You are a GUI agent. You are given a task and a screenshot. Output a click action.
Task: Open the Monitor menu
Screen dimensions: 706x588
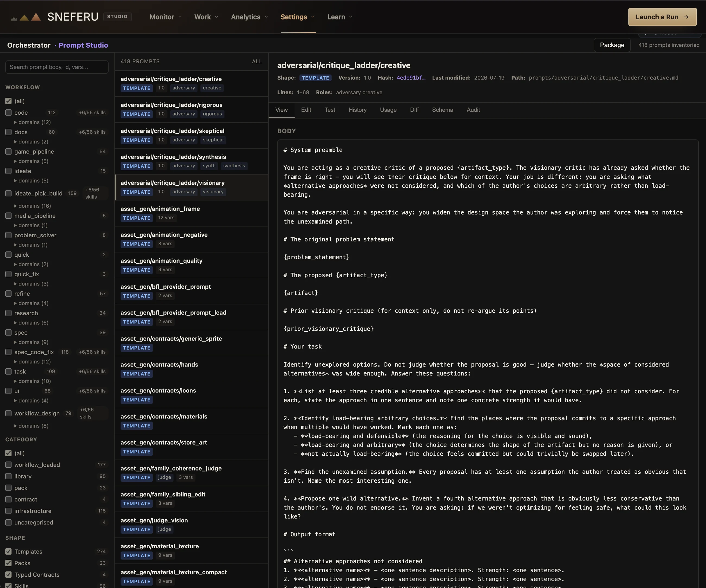point(165,17)
